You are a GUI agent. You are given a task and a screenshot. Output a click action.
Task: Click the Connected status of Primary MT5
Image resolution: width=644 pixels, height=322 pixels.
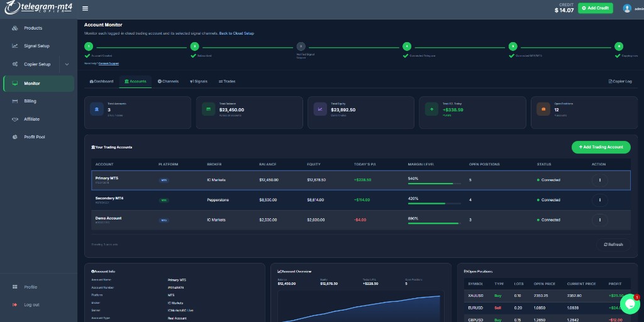pyautogui.click(x=548, y=180)
